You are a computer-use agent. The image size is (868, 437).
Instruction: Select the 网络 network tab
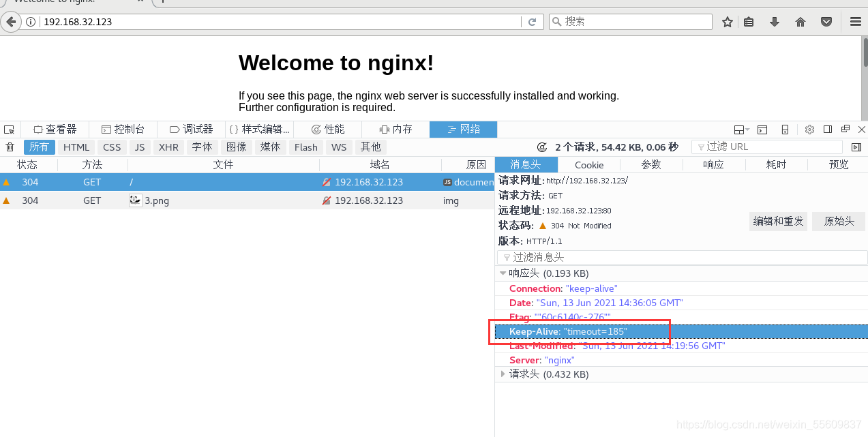(464, 130)
